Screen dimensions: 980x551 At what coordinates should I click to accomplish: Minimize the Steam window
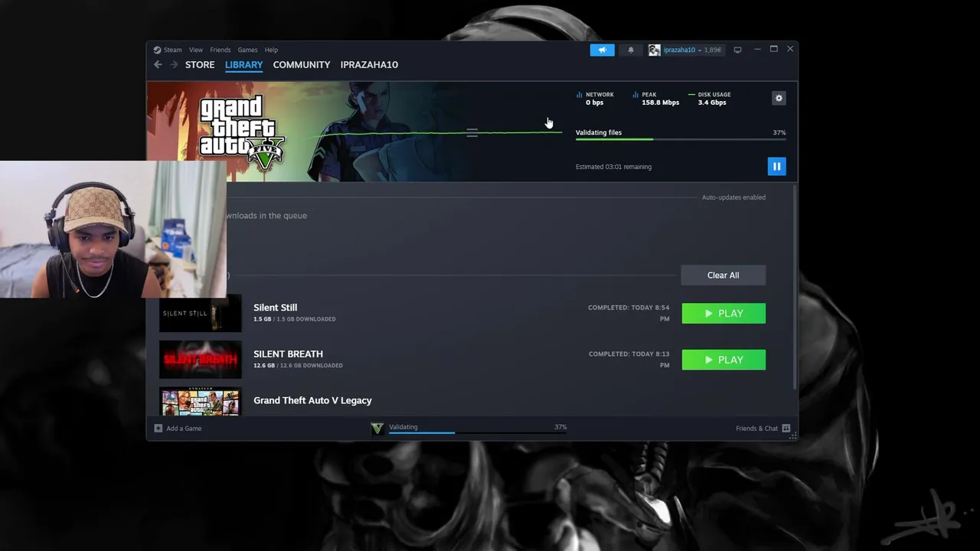tap(757, 49)
